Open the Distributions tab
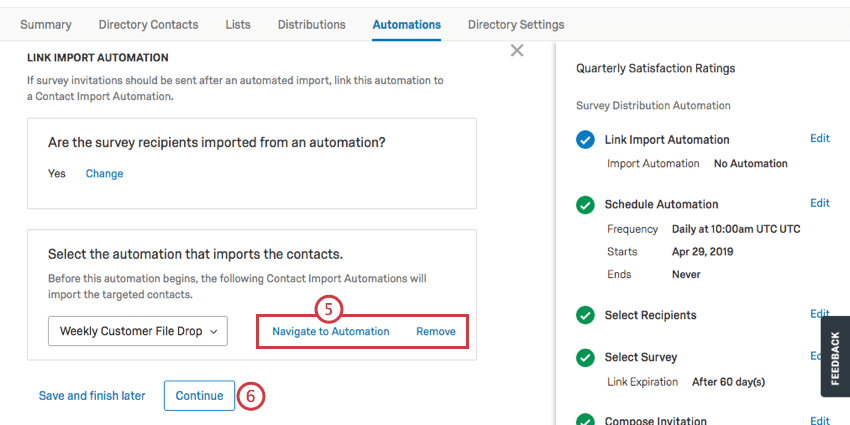The height and width of the screenshot is (425, 850). [x=312, y=24]
